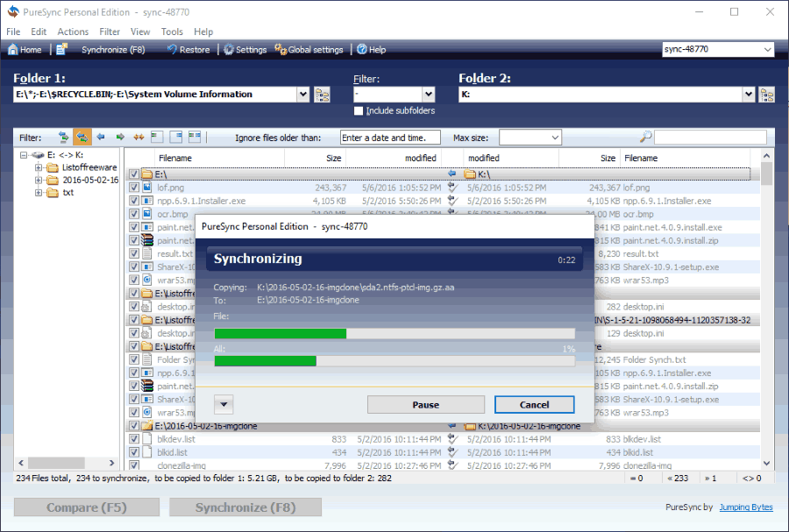This screenshot has height=532, width=789.
Task: Click the green two-way arrows filter icon
Action: (63, 138)
